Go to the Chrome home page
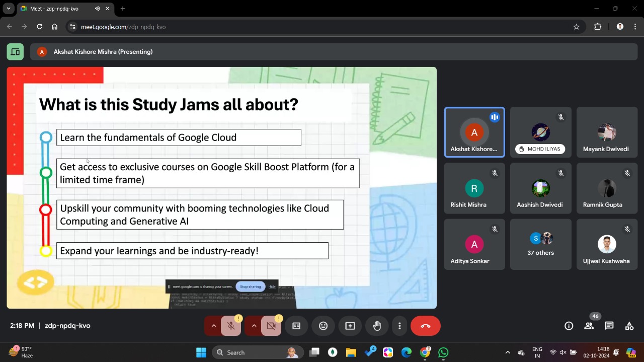The height and width of the screenshot is (362, 644). [54, 27]
